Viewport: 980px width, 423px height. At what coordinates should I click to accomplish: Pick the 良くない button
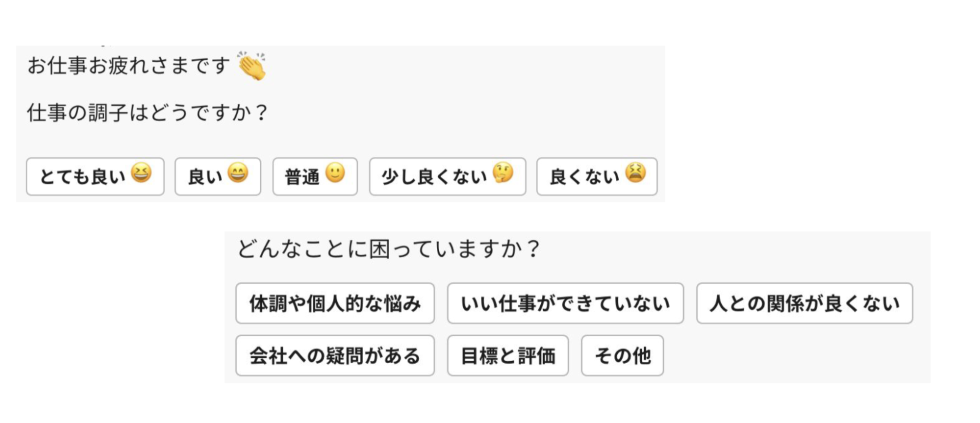597,176
